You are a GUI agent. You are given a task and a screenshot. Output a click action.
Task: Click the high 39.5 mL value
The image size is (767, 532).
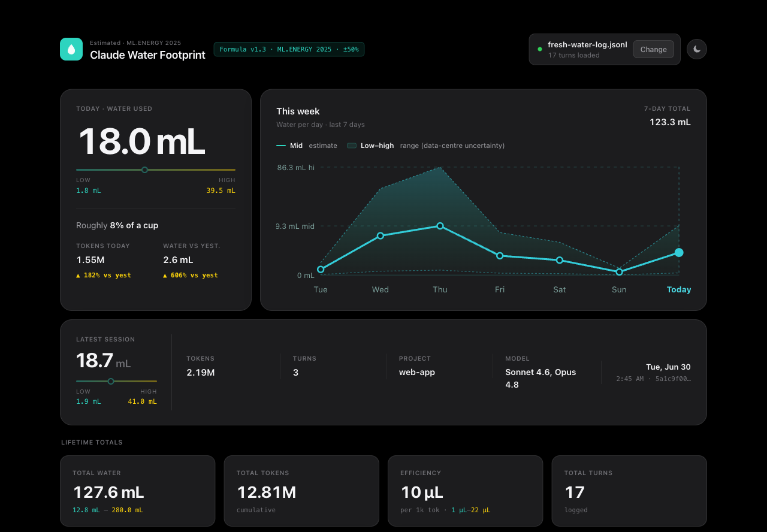(221, 191)
